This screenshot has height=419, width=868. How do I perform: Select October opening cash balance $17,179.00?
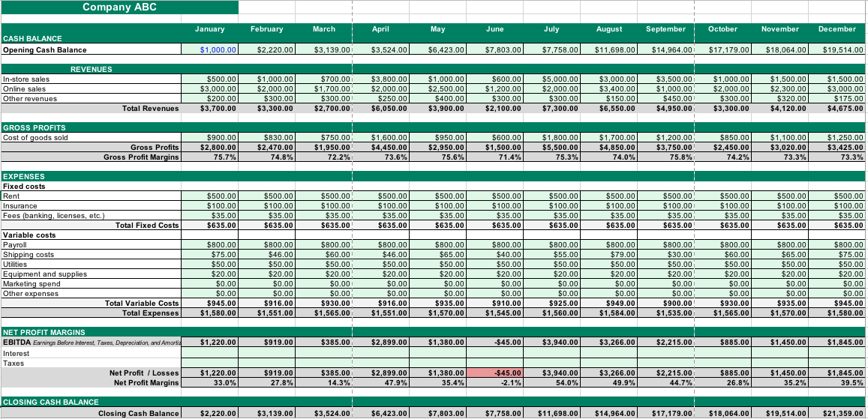(x=723, y=49)
